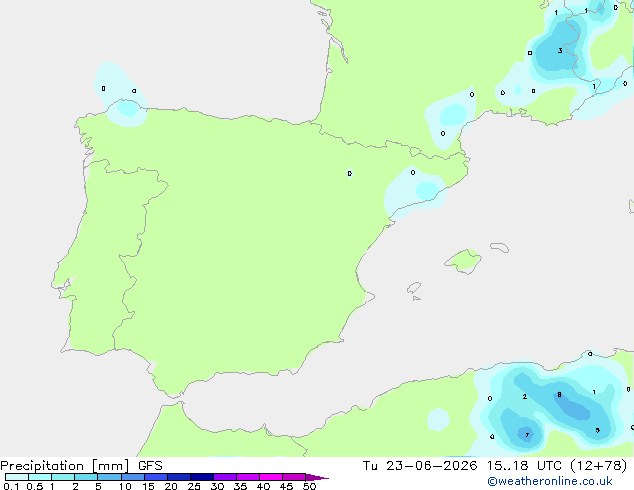This screenshot has width=634, height=490.
Task: Pick the legend swatch between 20 and 25
Action: pyautogui.click(x=179, y=477)
